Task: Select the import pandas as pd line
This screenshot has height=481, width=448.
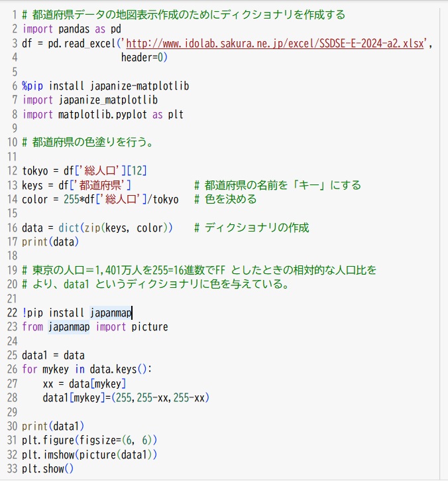Action: click(72, 29)
